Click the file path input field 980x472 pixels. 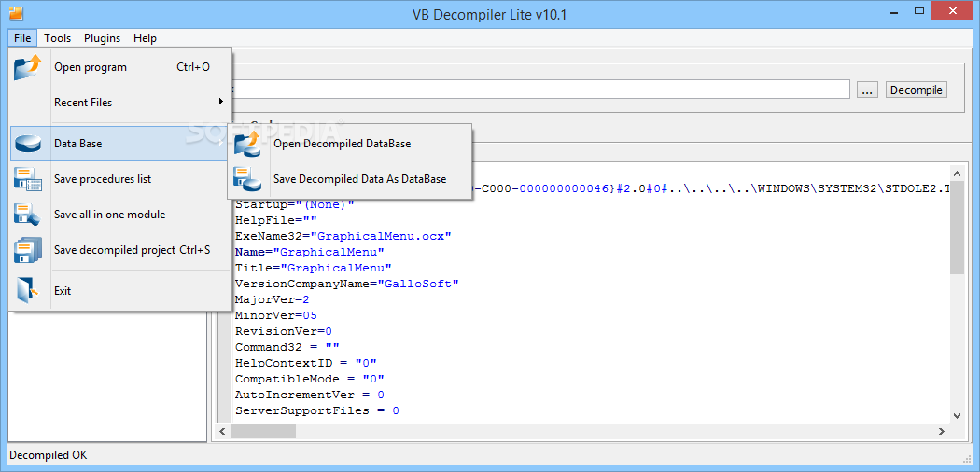pos(540,90)
